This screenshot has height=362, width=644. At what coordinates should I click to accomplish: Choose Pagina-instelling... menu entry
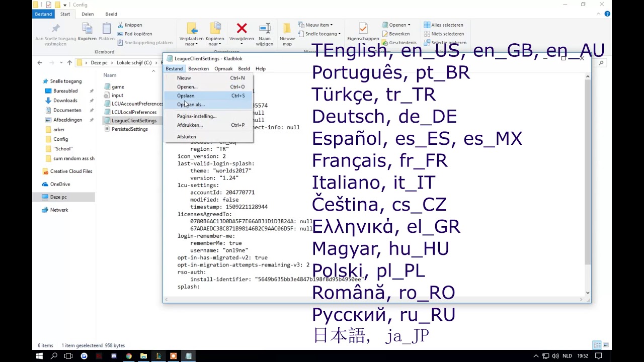click(209, 116)
